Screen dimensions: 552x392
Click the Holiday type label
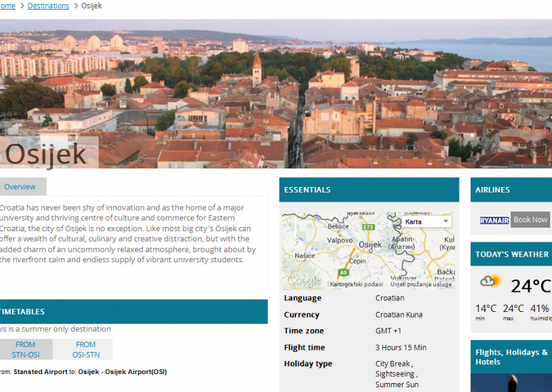pyautogui.click(x=308, y=364)
